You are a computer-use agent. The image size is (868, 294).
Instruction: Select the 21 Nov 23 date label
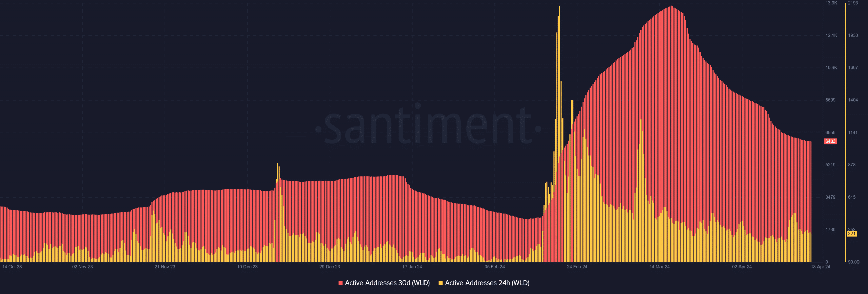[x=165, y=267]
